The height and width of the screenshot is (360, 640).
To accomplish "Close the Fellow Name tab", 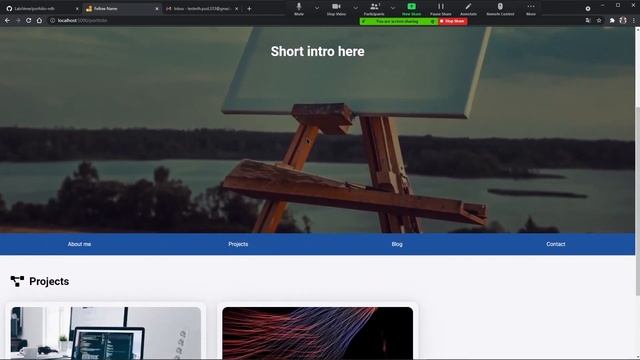I will [157, 9].
